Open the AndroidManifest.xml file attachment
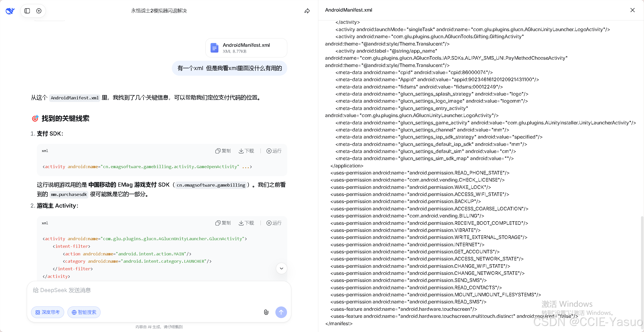This screenshot has width=644, height=332. tap(246, 48)
